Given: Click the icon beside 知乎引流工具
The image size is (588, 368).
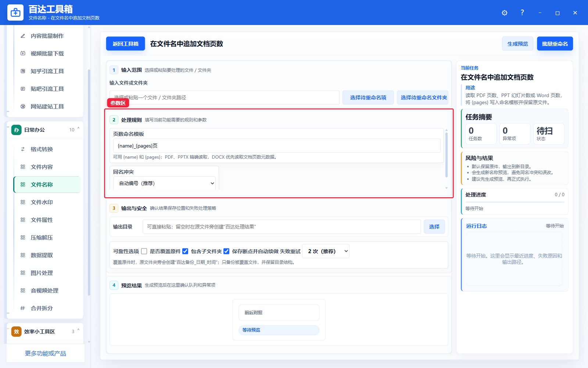Looking at the screenshot, I should (x=23, y=71).
